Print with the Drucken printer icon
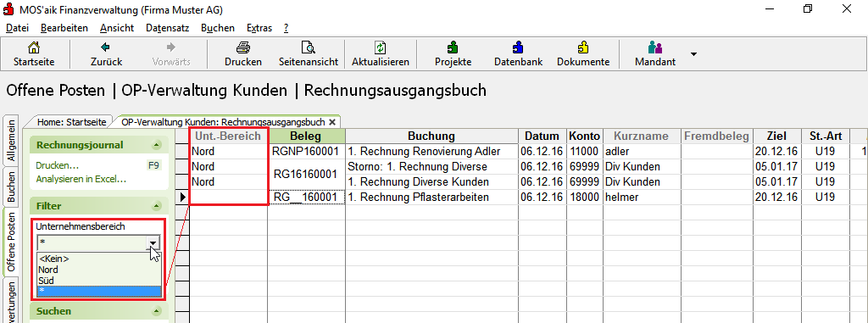The height and width of the screenshot is (323, 868). coord(243,53)
